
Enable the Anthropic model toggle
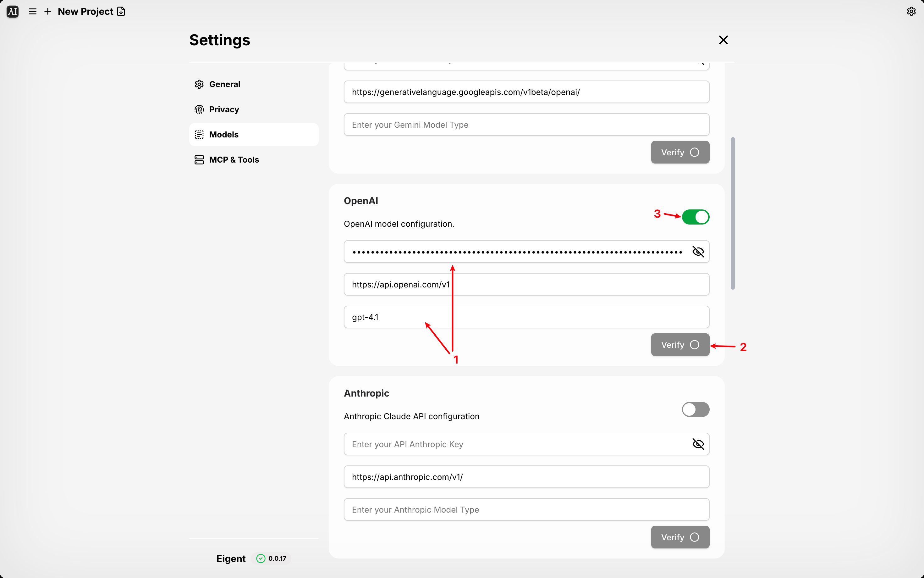(x=695, y=409)
